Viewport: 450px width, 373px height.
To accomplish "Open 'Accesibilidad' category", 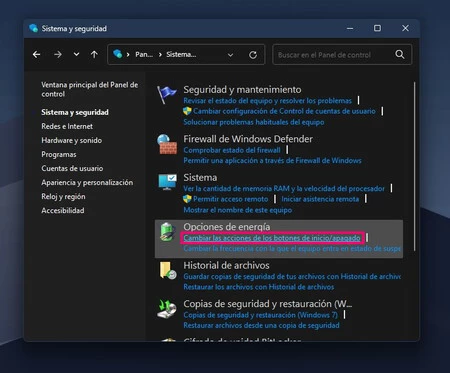I will (x=63, y=210).
